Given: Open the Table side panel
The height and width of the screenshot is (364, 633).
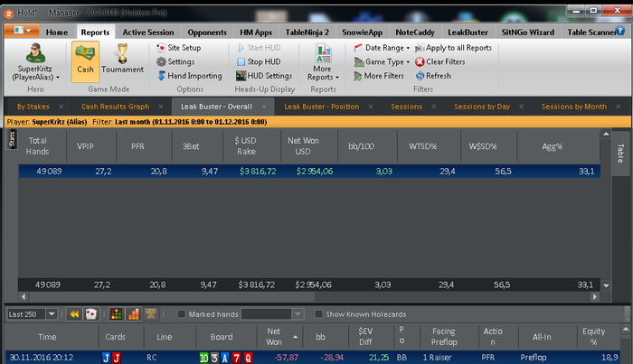Looking at the screenshot, I should tap(620, 154).
